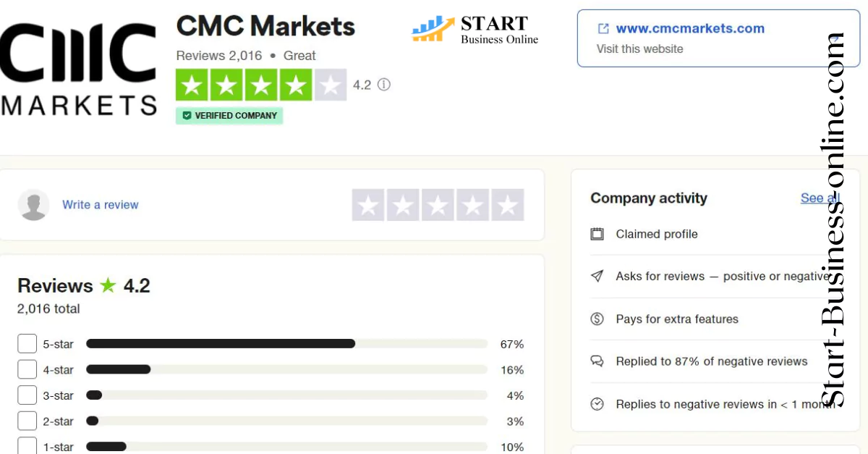
Task: Click the CMC Markets company logo
Action: click(x=78, y=69)
